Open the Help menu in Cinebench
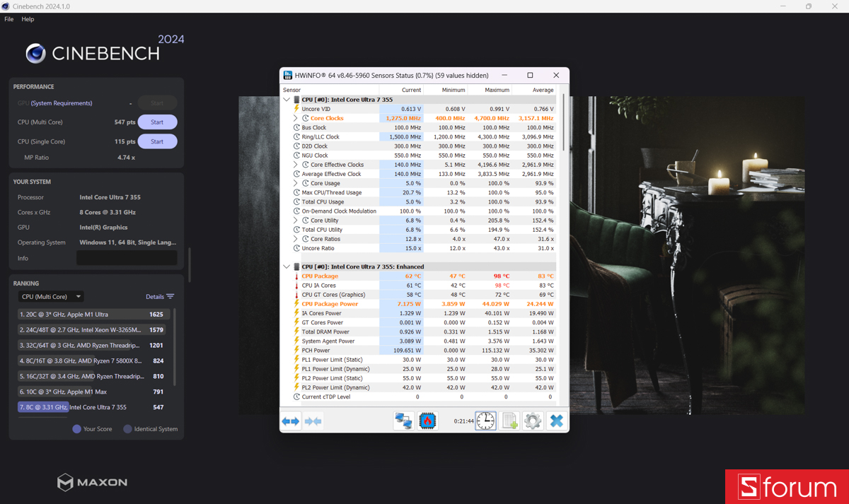Viewport: 849px width, 504px height. (x=28, y=19)
